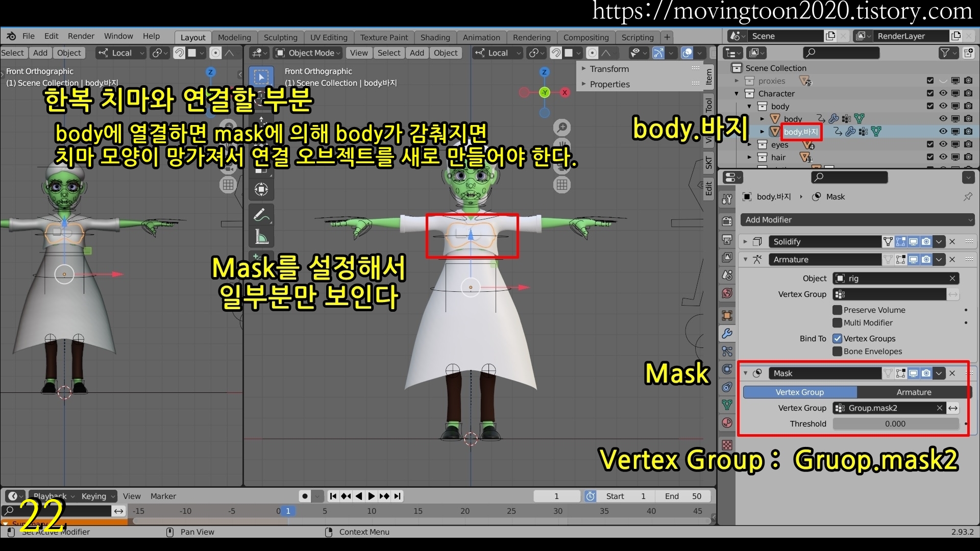Open the Object properties tab

[727, 315]
